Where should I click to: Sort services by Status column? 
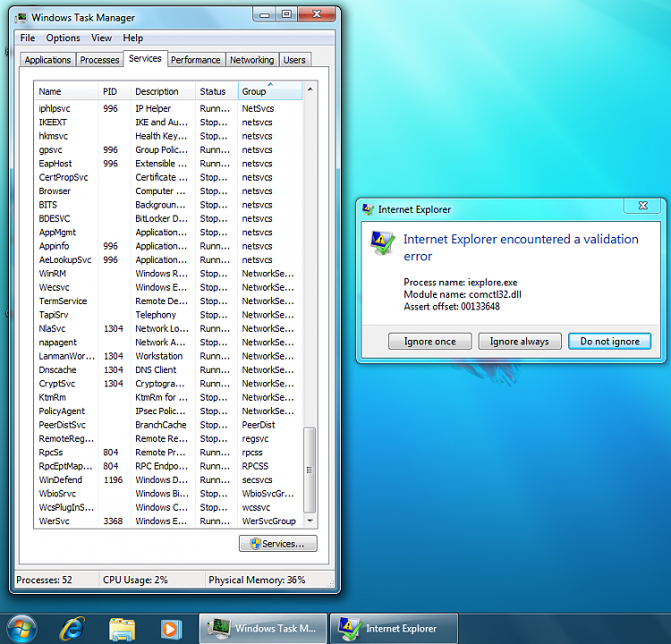point(217,91)
